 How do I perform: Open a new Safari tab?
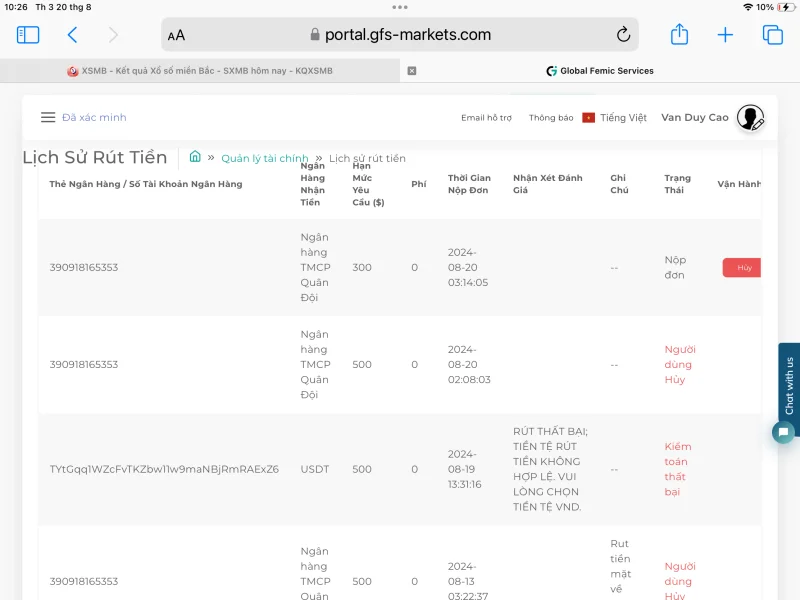click(725, 35)
